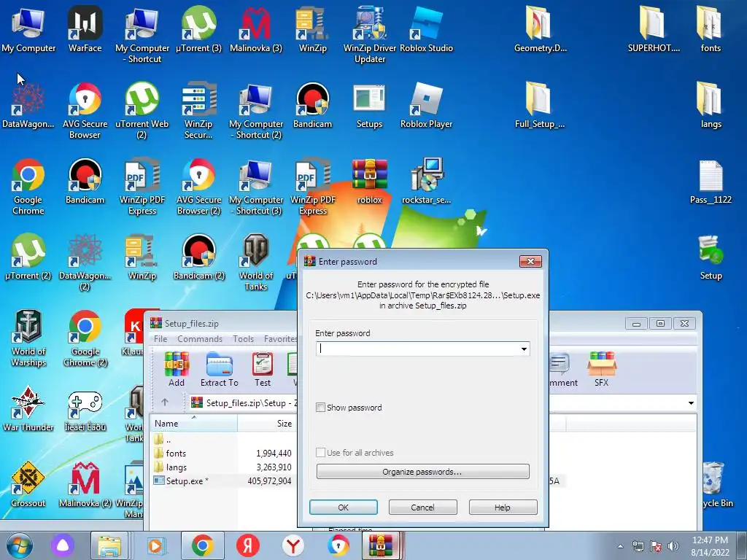Enable the Show password checkbox
Screen dimensions: 747x560
(321, 407)
